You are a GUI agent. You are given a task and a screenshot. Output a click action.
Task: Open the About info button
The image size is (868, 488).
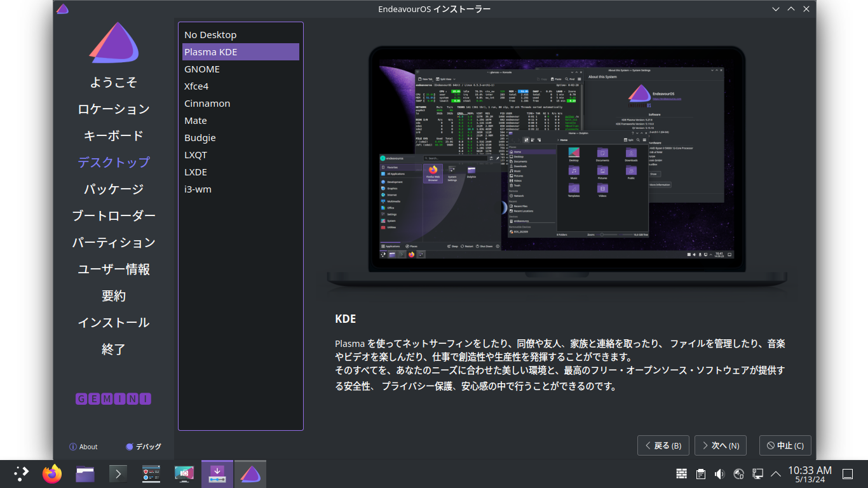(83, 447)
